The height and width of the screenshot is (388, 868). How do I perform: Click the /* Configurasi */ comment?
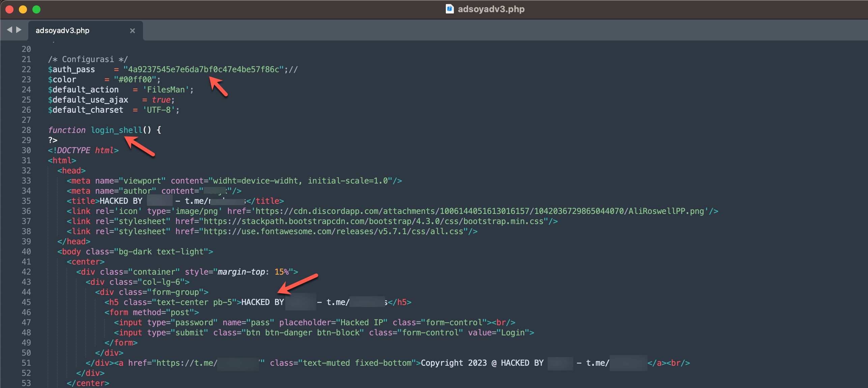click(88, 59)
